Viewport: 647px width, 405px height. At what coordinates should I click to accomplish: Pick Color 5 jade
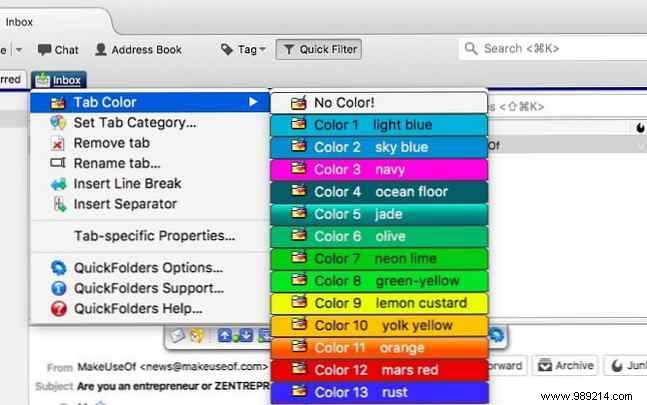click(x=379, y=214)
